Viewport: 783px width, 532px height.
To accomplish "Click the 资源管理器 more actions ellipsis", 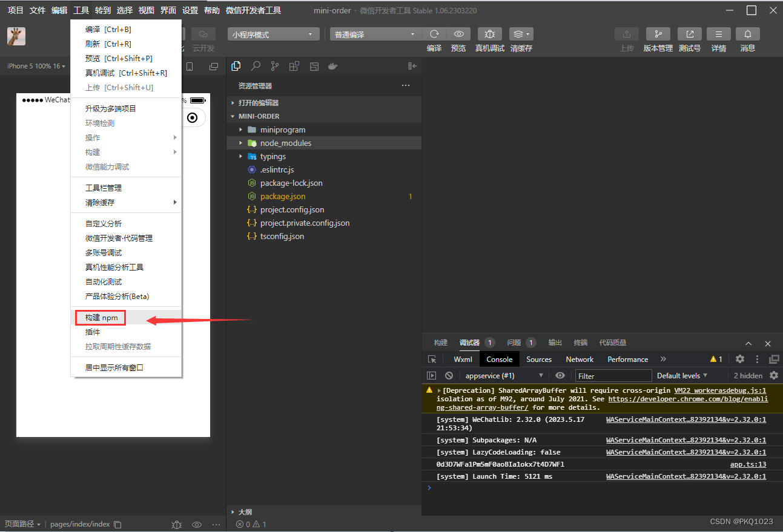I will pos(406,85).
